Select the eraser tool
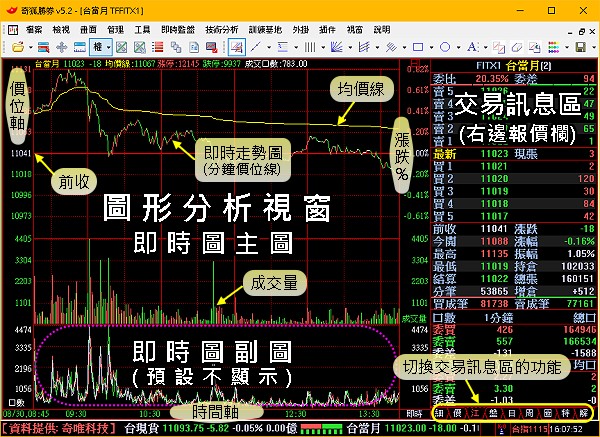 pos(517,47)
